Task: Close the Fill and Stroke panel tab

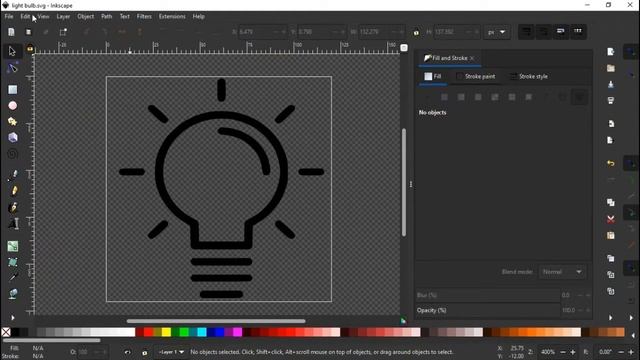Action: (472, 58)
